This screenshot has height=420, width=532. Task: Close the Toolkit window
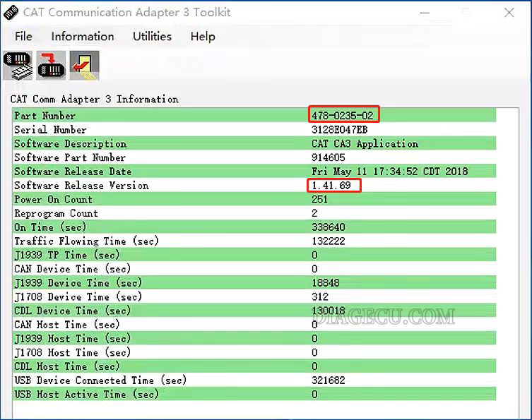(x=509, y=13)
